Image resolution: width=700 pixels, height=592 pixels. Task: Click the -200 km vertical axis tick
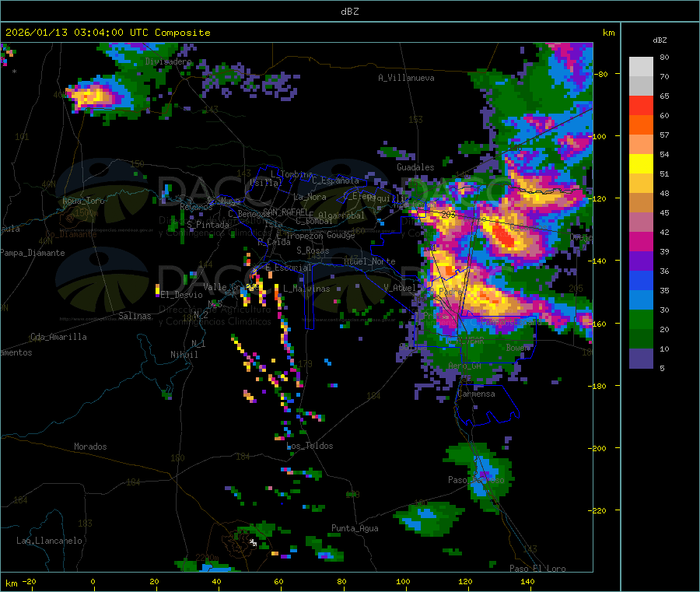(599, 448)
